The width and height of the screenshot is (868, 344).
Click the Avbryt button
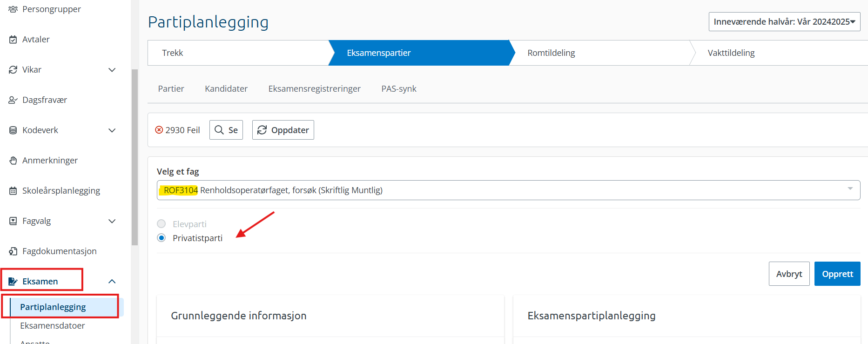[789, 274]
